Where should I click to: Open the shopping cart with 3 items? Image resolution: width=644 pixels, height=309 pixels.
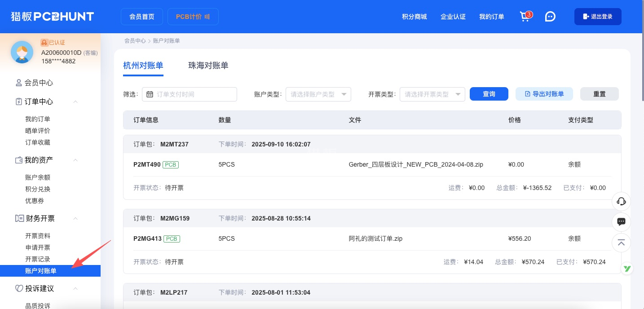point(525,17)
